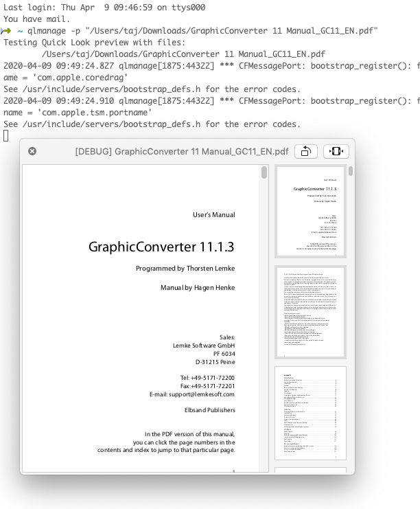Click the 'Sales:' label on the page
Screen dimensions: 420x509
click(x=227, y=337)
